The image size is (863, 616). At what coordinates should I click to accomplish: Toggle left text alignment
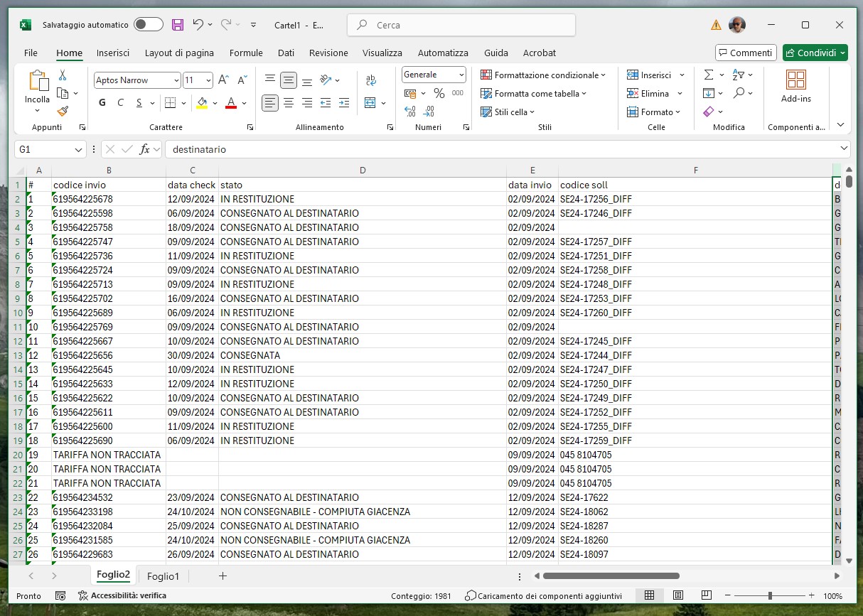coord(270,103)
